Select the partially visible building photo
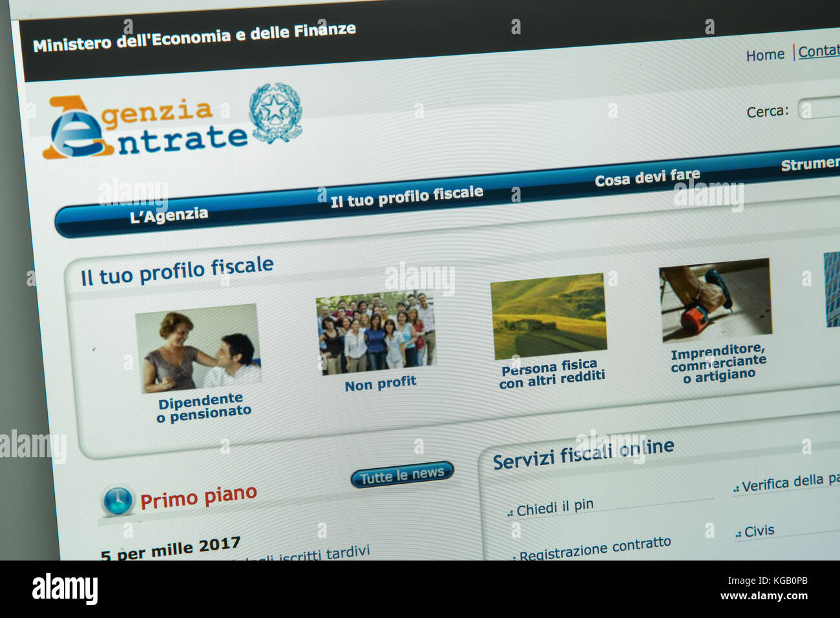The width and height of the screenshot is (840, 618). 832,289
